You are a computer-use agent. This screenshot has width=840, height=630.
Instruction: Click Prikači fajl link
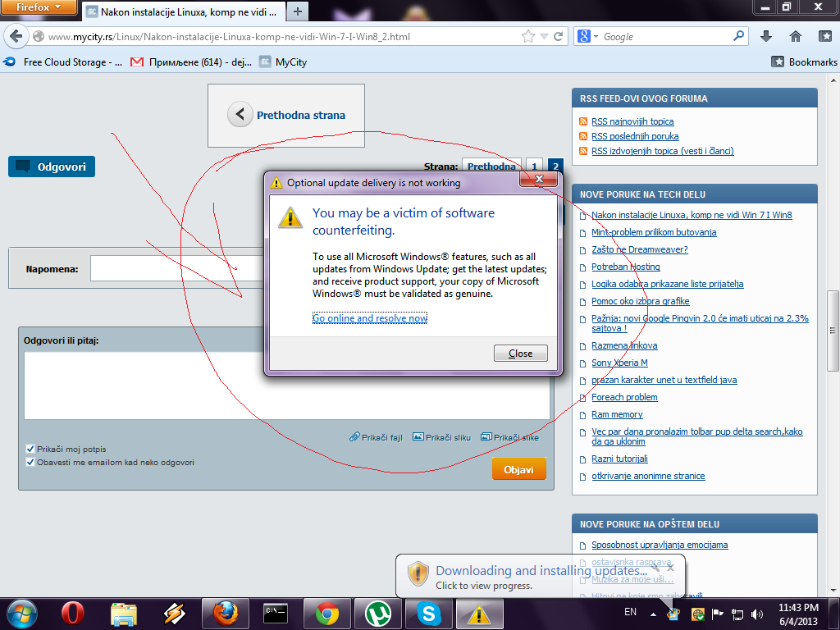(x=376, y=437)
